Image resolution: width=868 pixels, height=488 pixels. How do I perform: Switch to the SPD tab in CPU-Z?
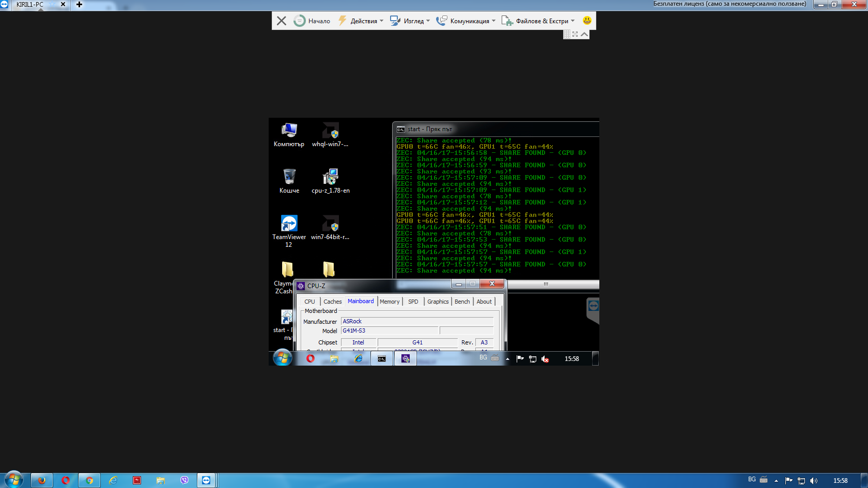click(413, 302)
